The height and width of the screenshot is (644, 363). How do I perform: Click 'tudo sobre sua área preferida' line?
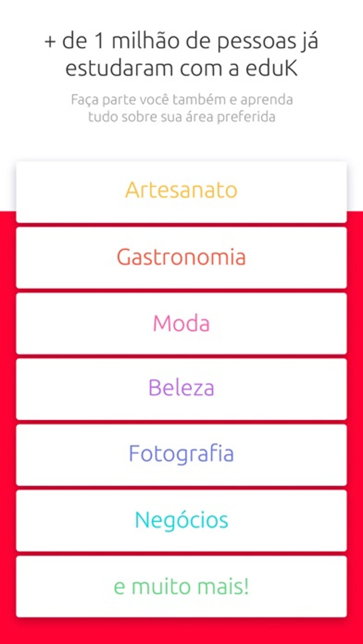click(x=181, y=117)
